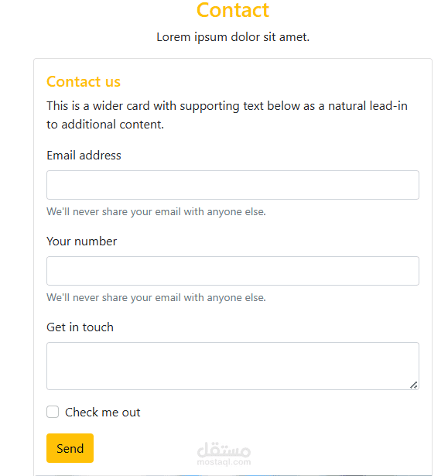Click the help text under Your number field
Image resolution: width=448 pixels, height=476 pixels.
pyautogui.click(x=156, y=297)
